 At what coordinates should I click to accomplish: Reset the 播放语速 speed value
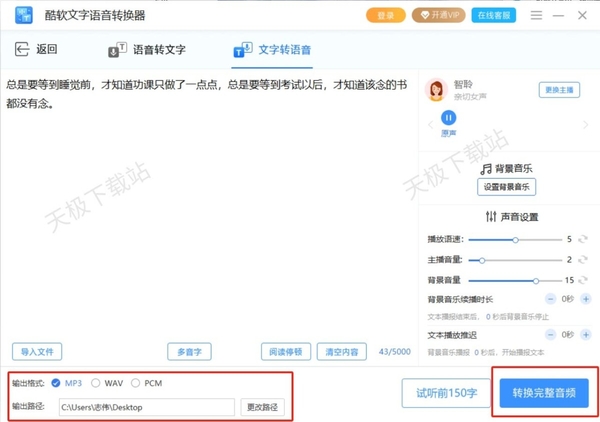583,240
